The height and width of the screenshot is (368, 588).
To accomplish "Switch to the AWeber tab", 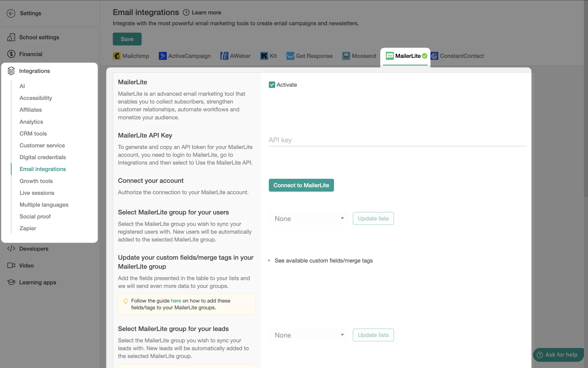I will tap(235, 56).
